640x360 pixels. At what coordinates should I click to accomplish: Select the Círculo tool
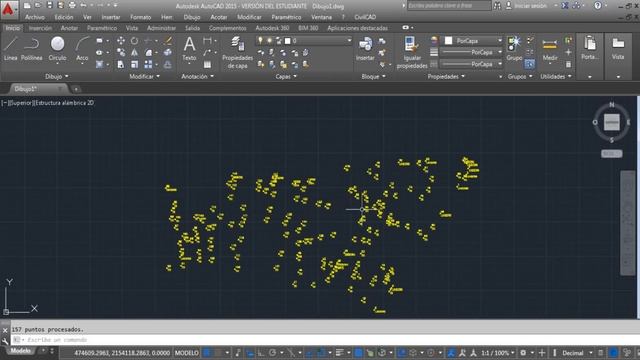coord(58,48)
